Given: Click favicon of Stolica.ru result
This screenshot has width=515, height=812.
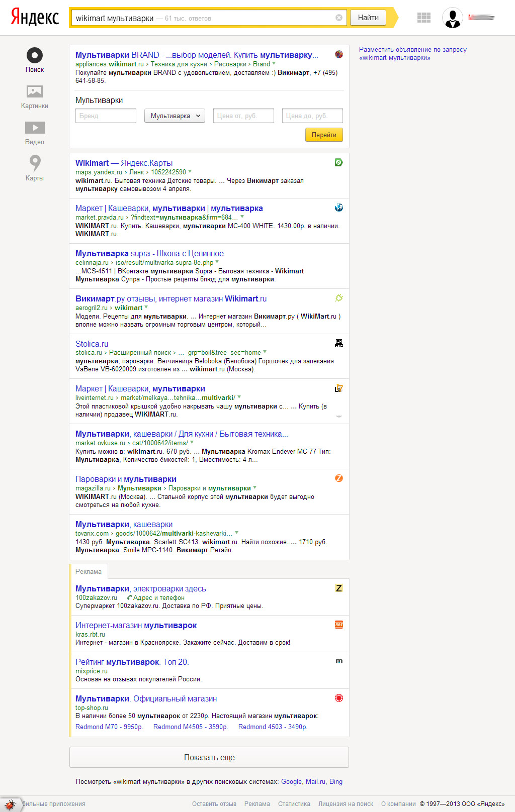Looking at the screenshot, I should click(x=339, y=343).
